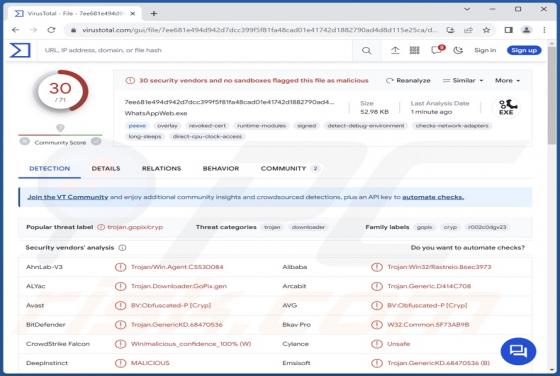Click the ALYac Trojan.Downloader.GoPix.gen result
This screenshot has width=560, height=376.
[179, 286]
